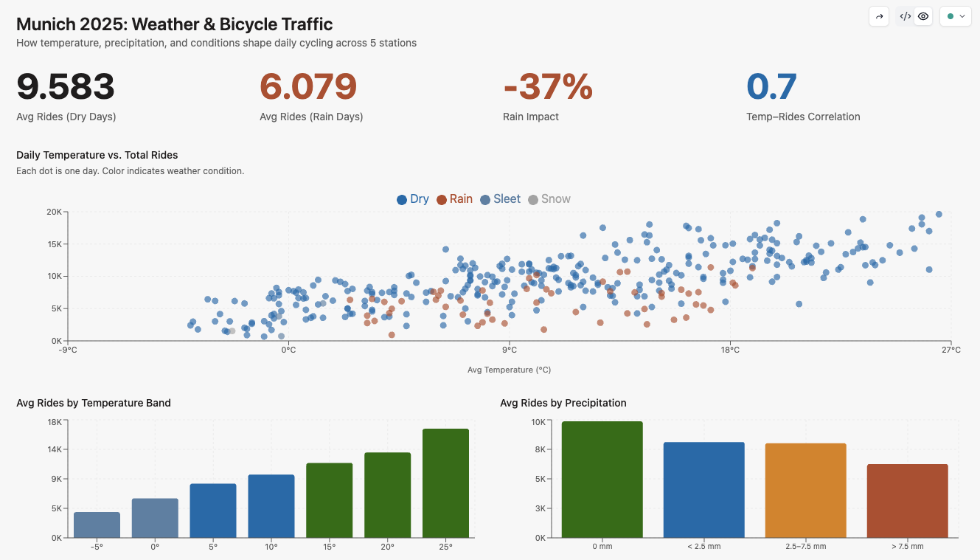Toggle the Dry series in chart legend
Image resolution: width=980 pixels, height=560 pixels.
pos(413,199)
